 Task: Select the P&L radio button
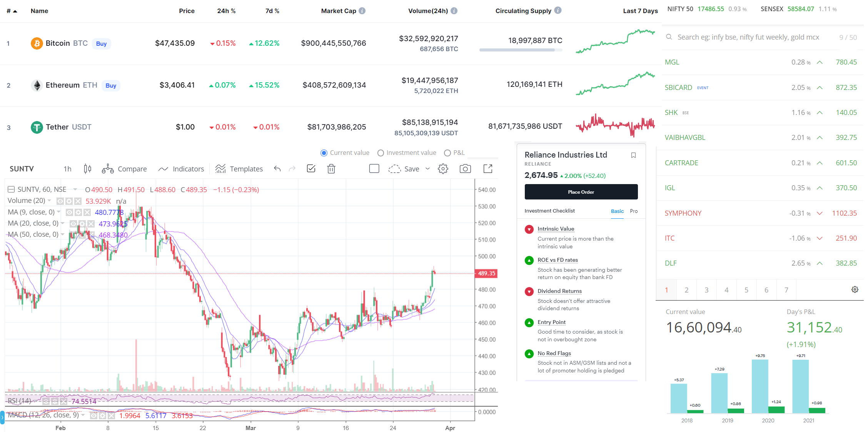(x=447, y=153)
